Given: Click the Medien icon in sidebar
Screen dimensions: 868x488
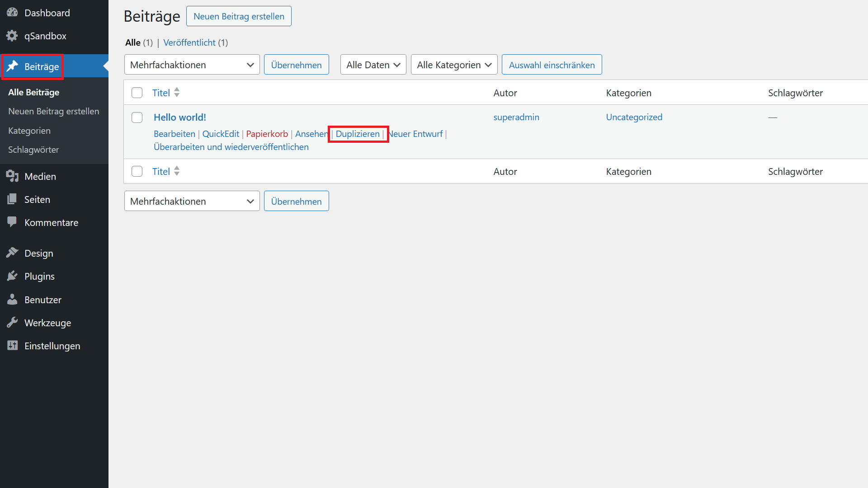Looking at the screenshot, I should point(12,176).
